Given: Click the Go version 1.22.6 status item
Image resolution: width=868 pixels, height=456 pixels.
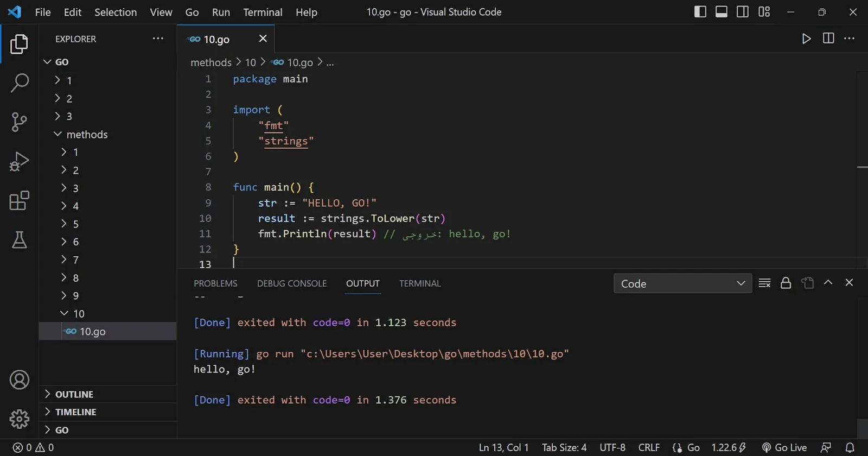Looking at the screenshot, I should [x=729, y=448].
